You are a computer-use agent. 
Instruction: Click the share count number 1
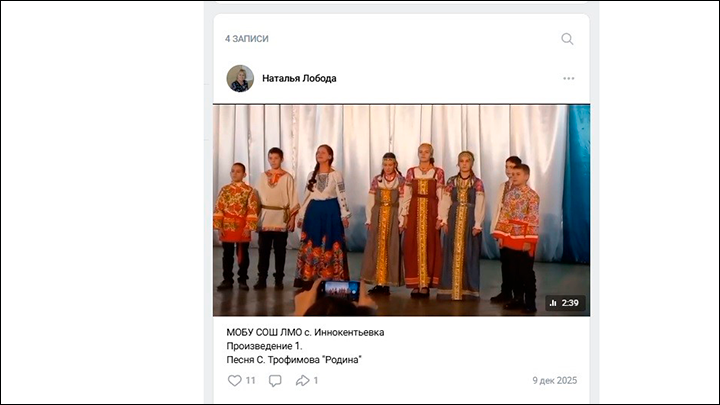coord(316,381)
